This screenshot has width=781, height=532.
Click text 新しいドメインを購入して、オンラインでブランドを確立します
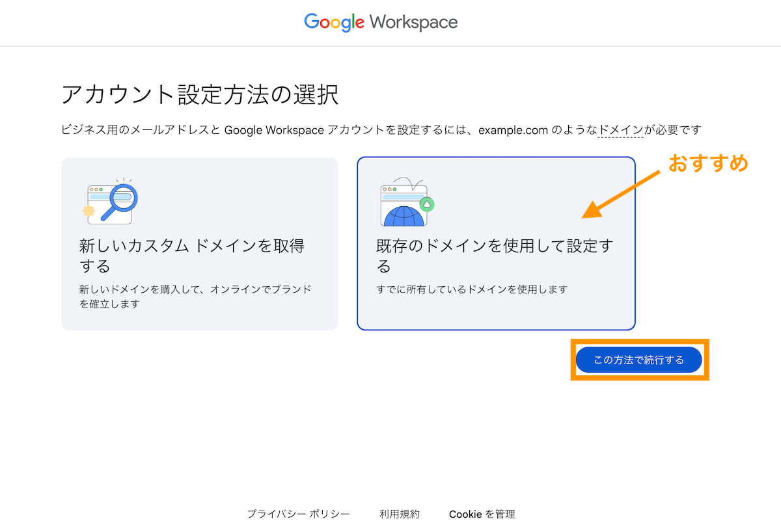[195, 296]
